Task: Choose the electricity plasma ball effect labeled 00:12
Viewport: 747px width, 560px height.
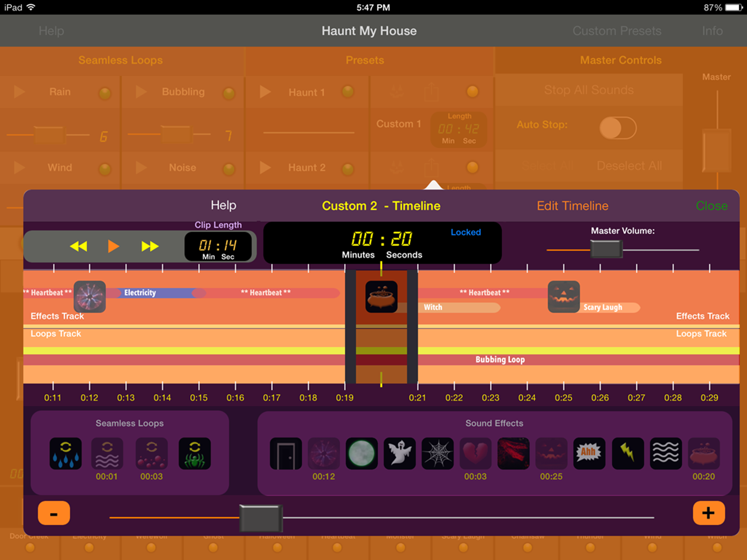Action: coord(323,453)
